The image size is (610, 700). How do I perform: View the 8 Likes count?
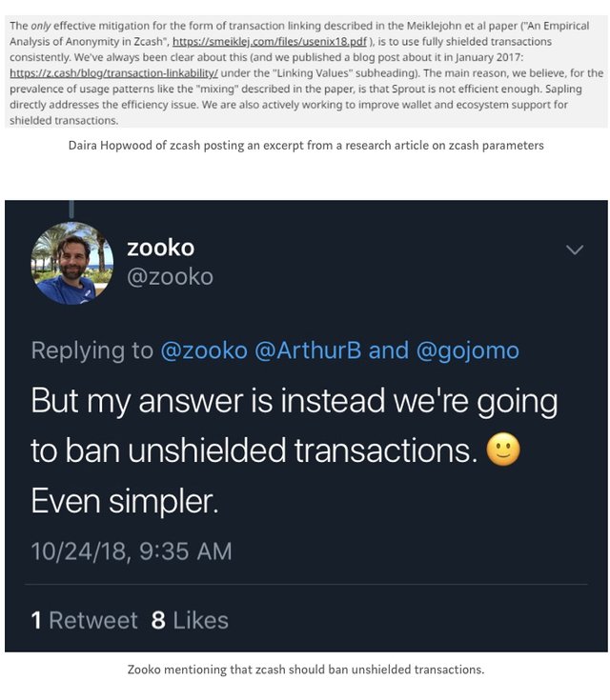click(x=190, y=620)
